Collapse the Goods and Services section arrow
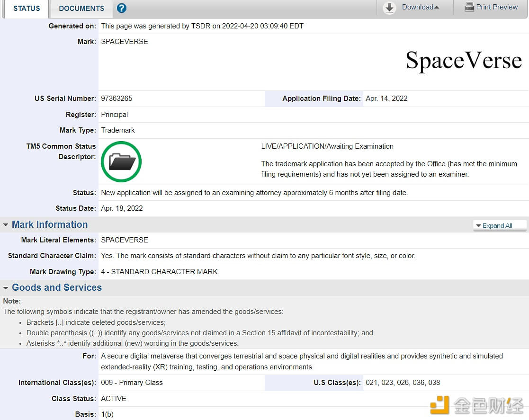 point(6,288)
